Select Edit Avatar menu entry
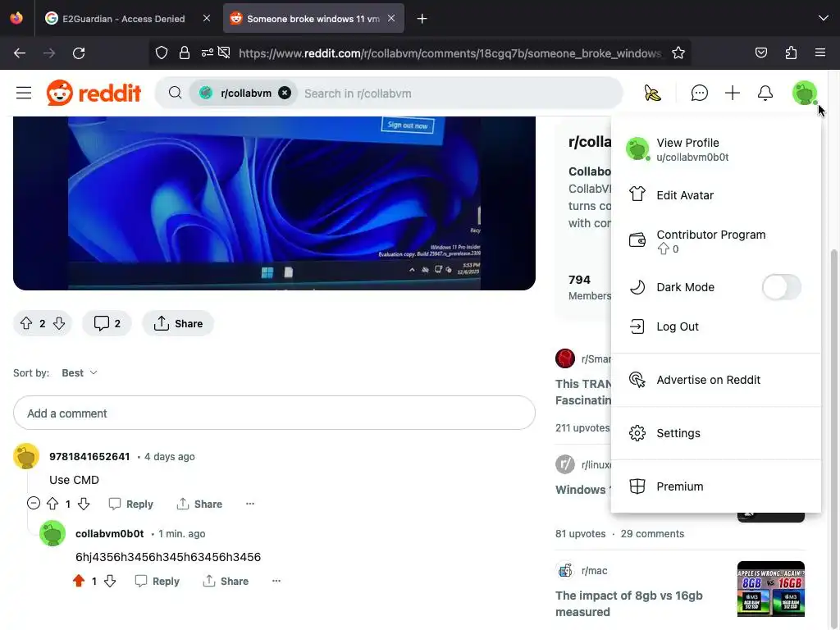Image resolution: width=840 pixels, height=630 pixels. pyautogui.click(x=715, y=195)
